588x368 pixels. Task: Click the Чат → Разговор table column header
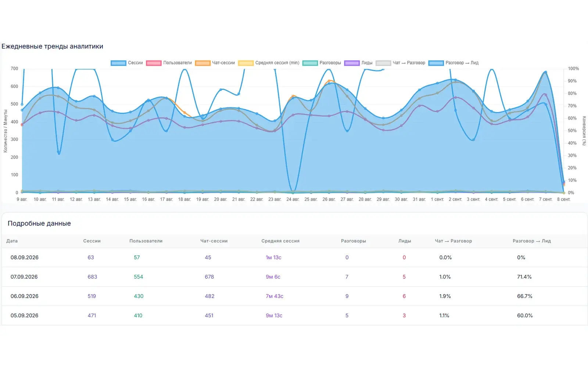coord(453,241)
